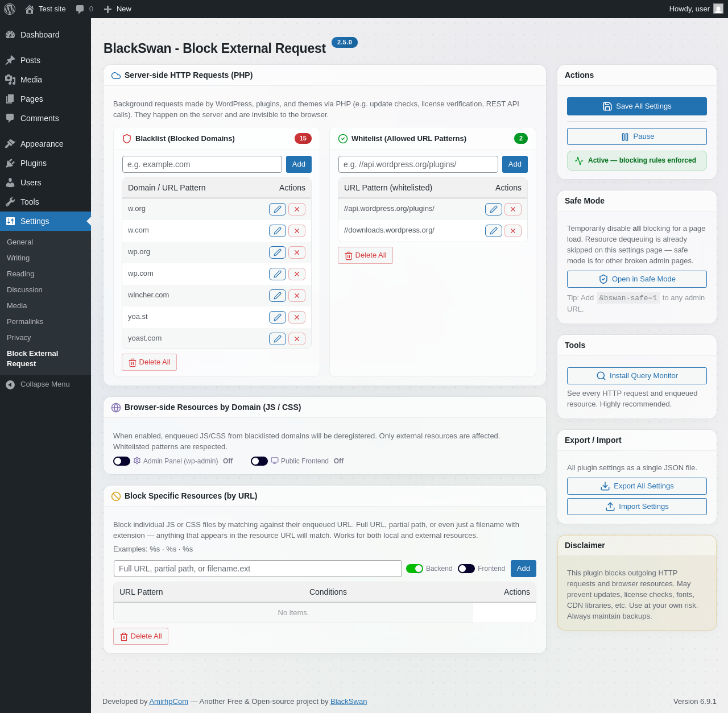Click the WordPress logo in admin bar
728x713 pixels.
10,9
